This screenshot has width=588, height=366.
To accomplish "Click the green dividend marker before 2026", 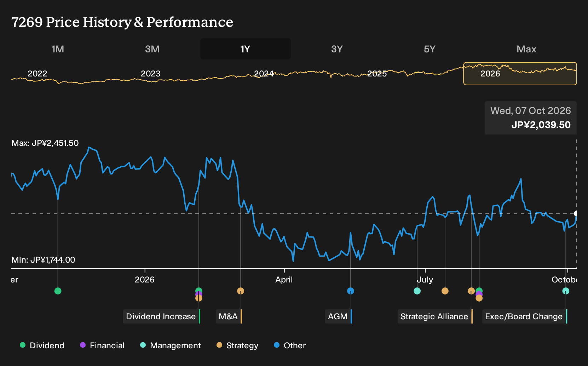I will pyautogui.click(x=58, y=291).
